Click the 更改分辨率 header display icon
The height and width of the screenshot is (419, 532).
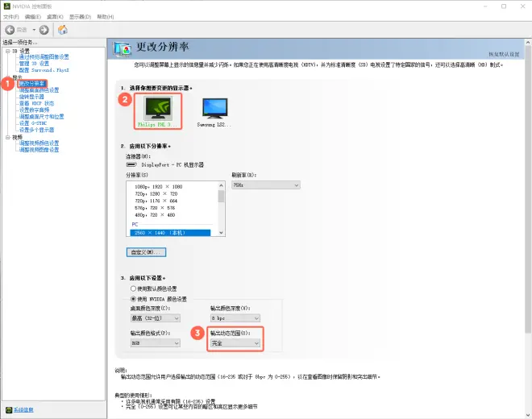click(123, 49)
